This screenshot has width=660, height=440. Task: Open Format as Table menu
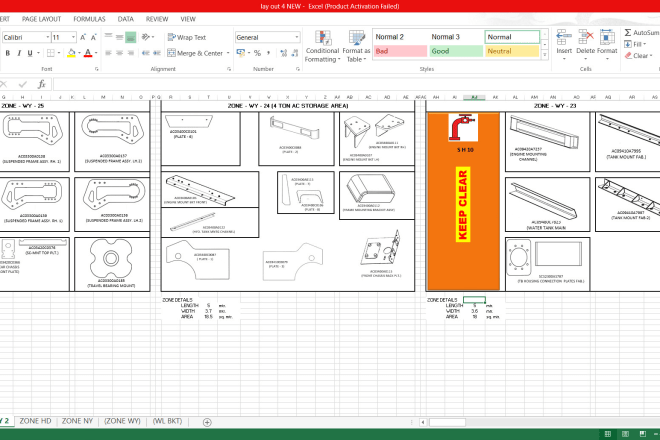click(x=356, y=46)
